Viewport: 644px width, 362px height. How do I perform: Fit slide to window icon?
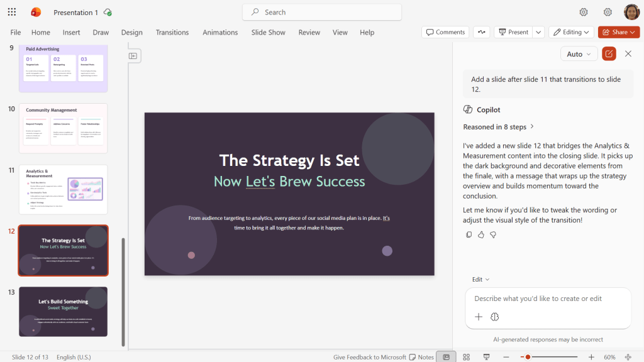[628, 357]
